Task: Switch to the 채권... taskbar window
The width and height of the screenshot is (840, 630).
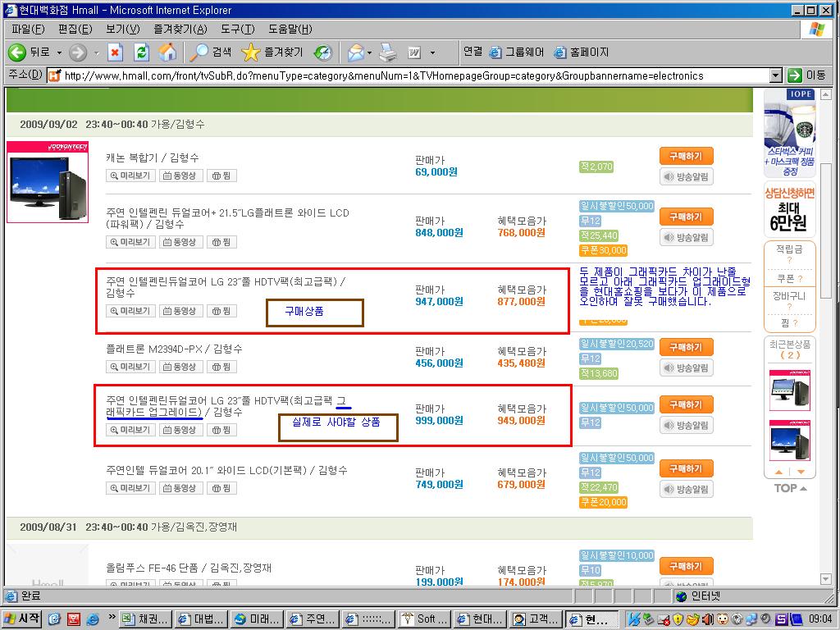Action: tap(146, 619)
